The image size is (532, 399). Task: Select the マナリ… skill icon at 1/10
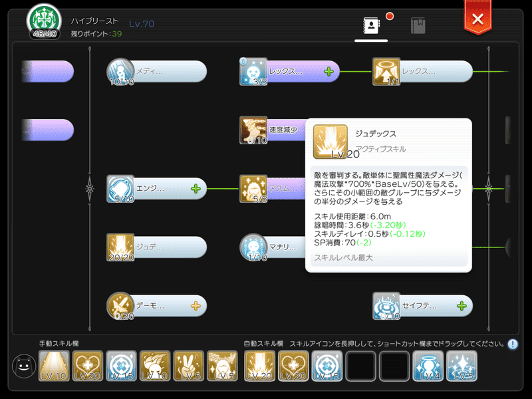(253, 247)
